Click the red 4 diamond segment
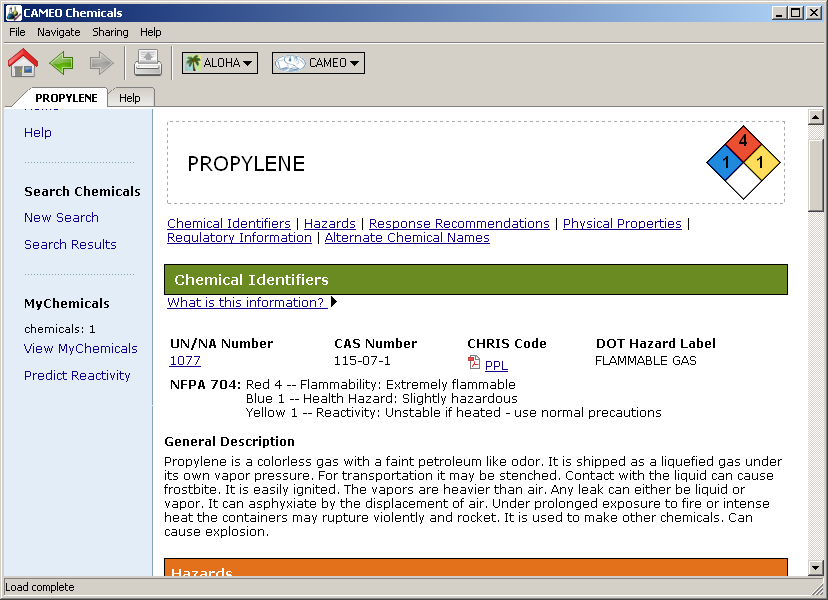 [743, 143]
